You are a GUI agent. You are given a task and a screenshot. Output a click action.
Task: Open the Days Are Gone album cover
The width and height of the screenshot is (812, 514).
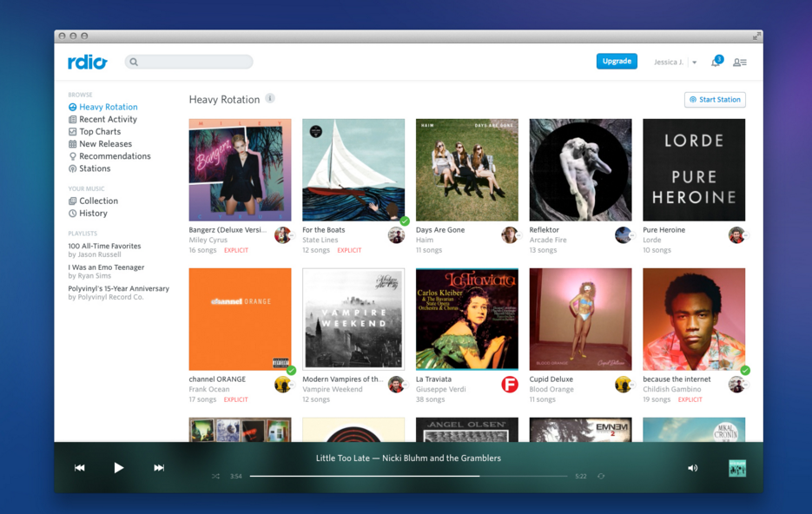point(466,170)
